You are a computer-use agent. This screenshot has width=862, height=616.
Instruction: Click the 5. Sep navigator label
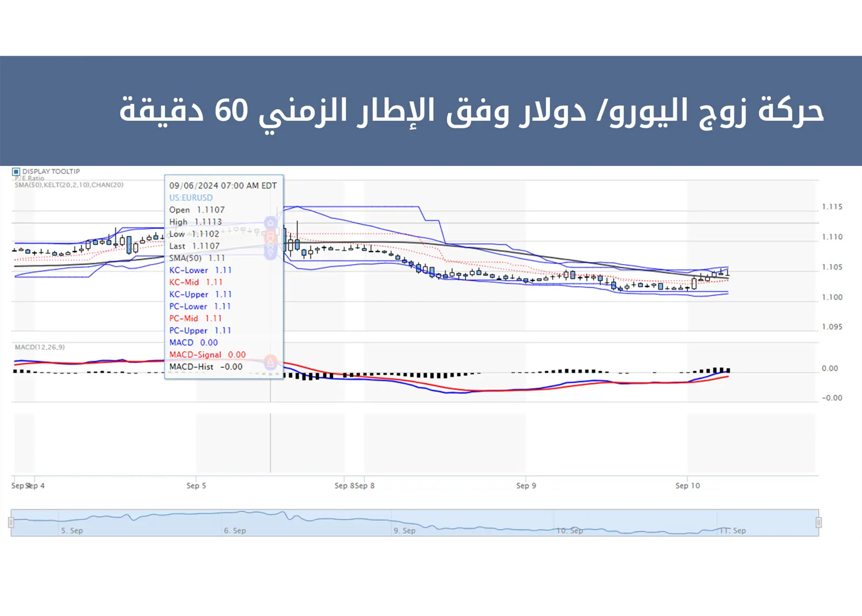pyautogui.click(x=72, y=531)
